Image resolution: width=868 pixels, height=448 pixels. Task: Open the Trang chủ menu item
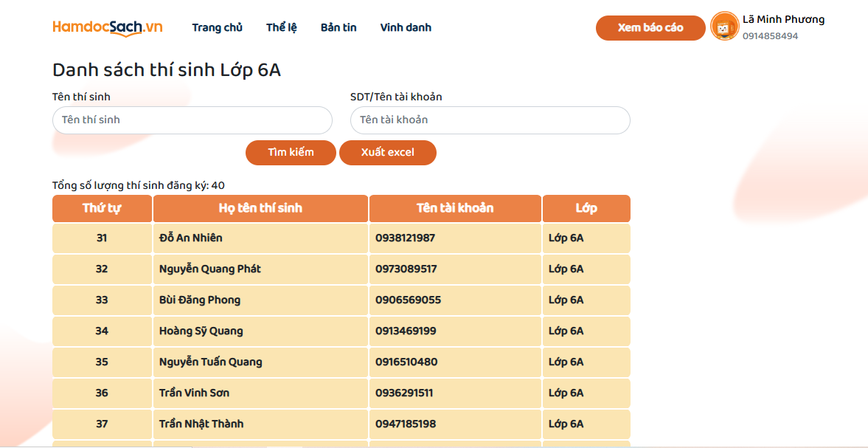point(217,27)
